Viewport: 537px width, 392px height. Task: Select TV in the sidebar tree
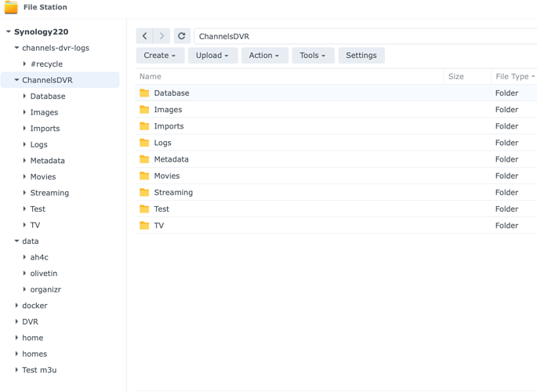click(x=35, y=225)
